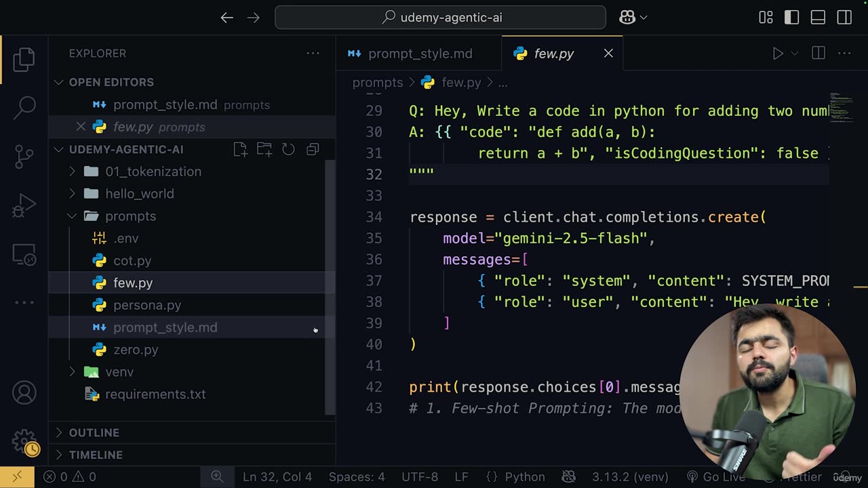This screenshot has width=868, height=488.
Task: Open the Remote Explorer view
Action: pyautogui.click(x=24, y=255)
